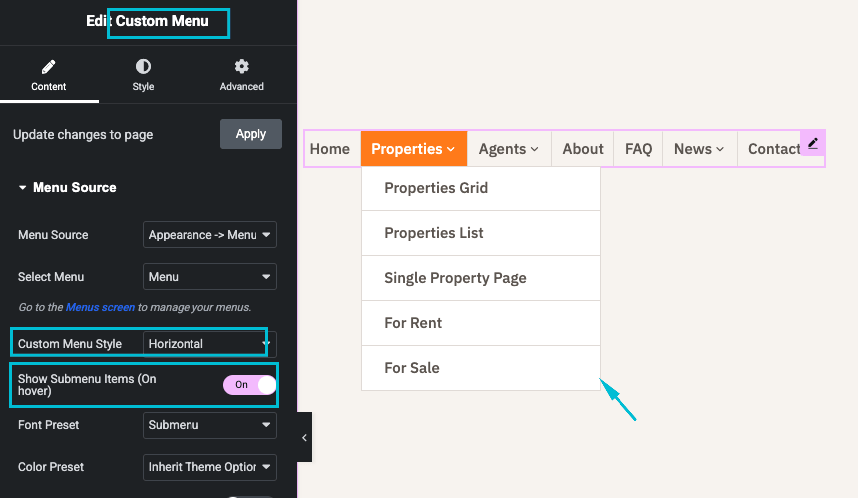Open the Style tab

pos(143,76)
